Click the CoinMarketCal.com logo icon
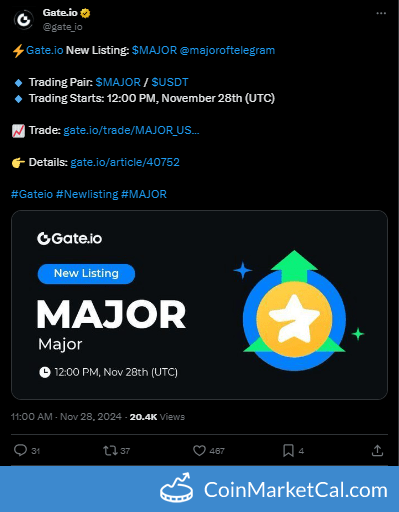Image resolution: width=399 pixels, height=512 pixels. coord(176,488)
